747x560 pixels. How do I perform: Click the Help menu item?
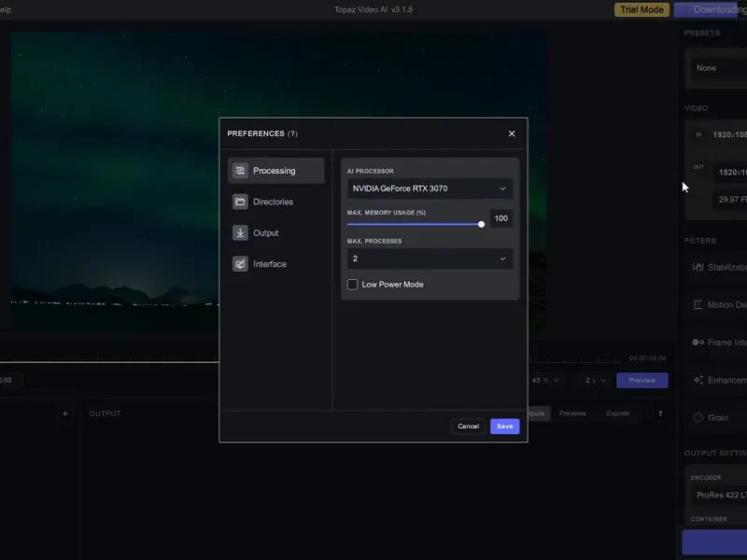pos(6,9)
